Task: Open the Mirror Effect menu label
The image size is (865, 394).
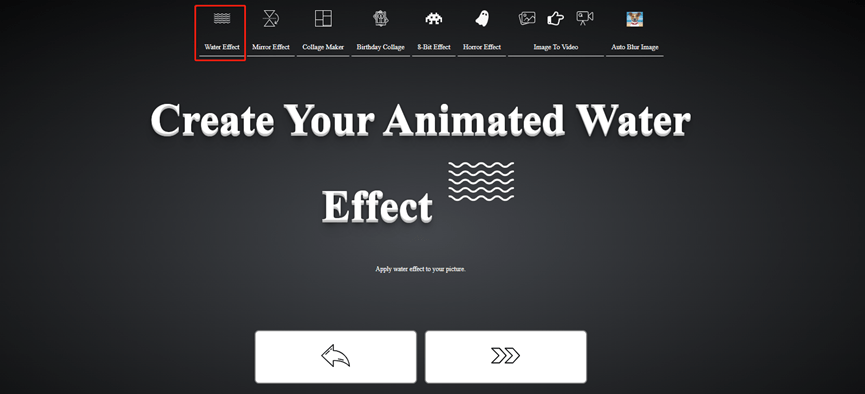Action: (x=271, y=47)
